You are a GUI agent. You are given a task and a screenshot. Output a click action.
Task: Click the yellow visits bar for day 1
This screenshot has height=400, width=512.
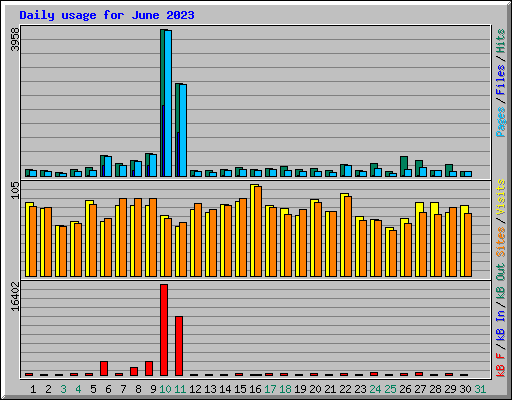click(x=27, y=239)
